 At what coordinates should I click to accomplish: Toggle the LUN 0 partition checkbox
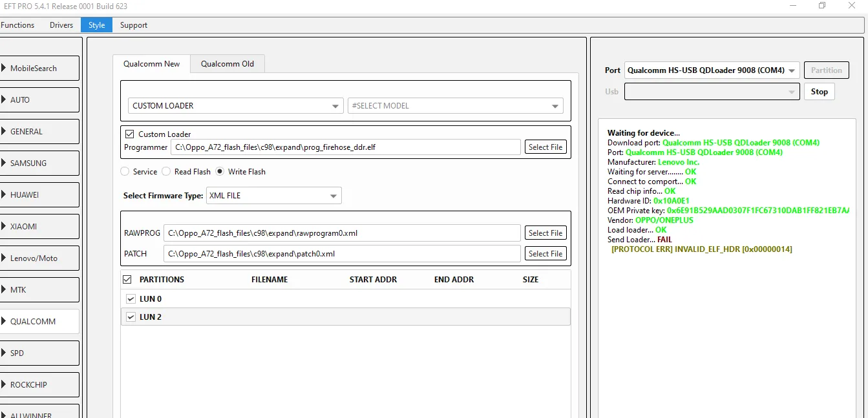click(131, 299)
